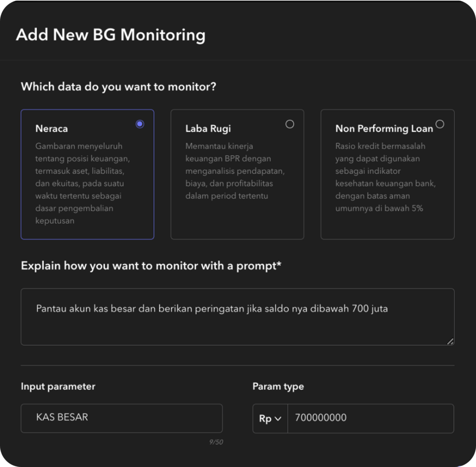Screen dimensions: 476x467
Task: Click the Neraca card description text
Action: [83, 183]
